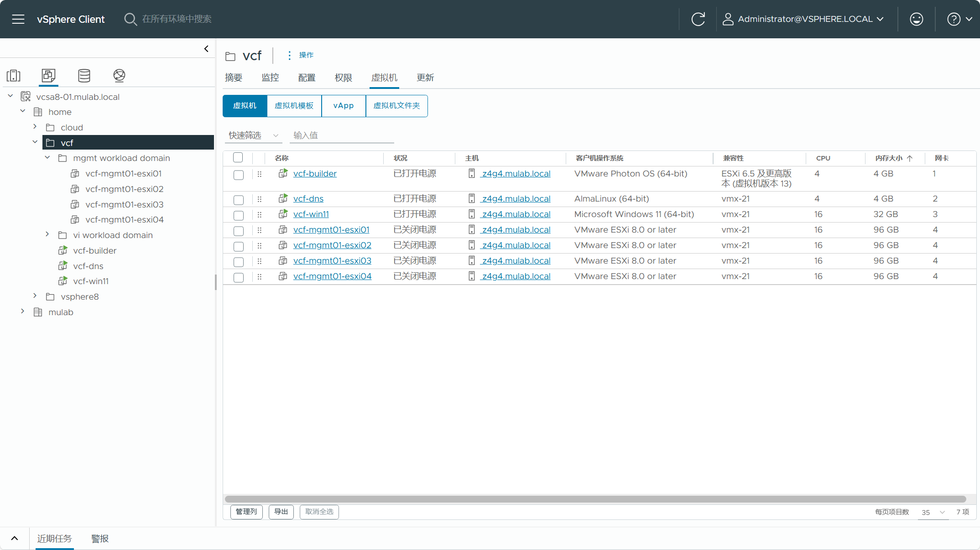Screen dimensions: 980x550
Task: Click the vertical dots beside 操作
Action: pos(289,55)
